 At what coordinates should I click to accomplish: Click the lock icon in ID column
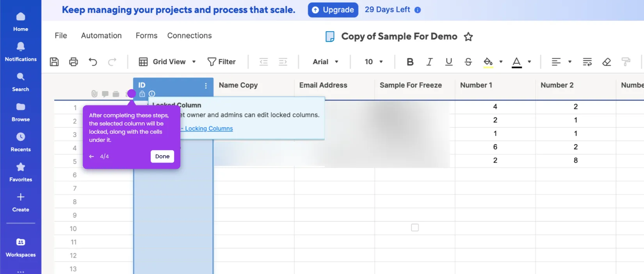pyautogui.click(x=142, y=94)
